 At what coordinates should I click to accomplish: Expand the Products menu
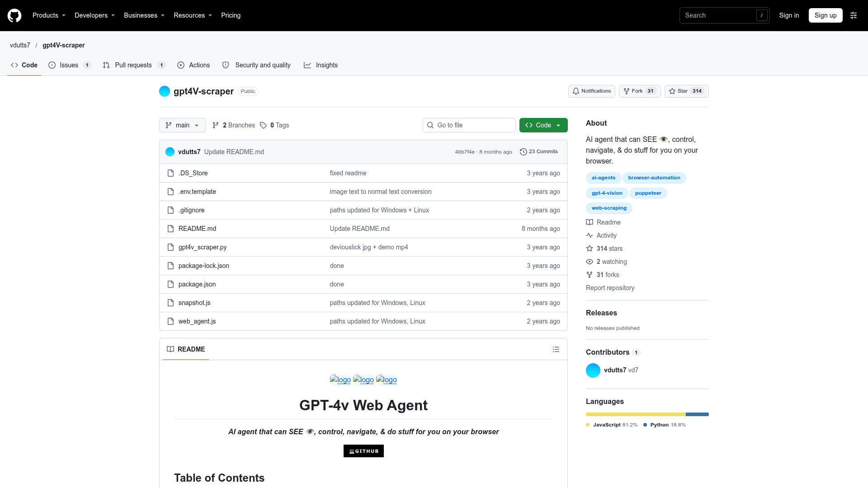click(x=49, y=15)
